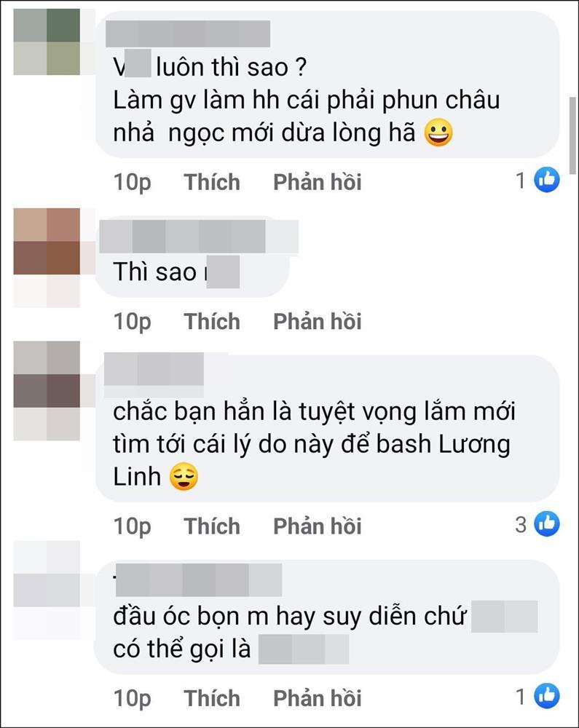
Task: Click the 10p timestamp of first comment
Action: click(133, 182)
